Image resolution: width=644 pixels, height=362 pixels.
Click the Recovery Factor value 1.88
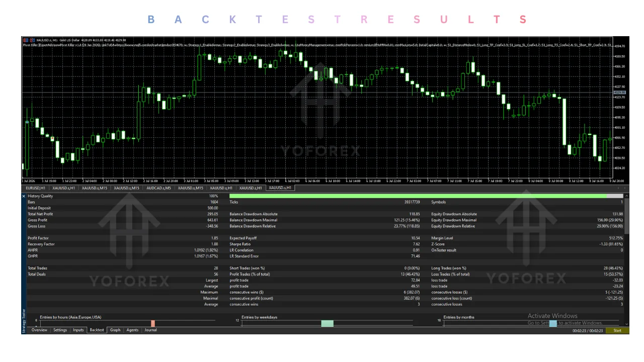click(x=214, y=244)
